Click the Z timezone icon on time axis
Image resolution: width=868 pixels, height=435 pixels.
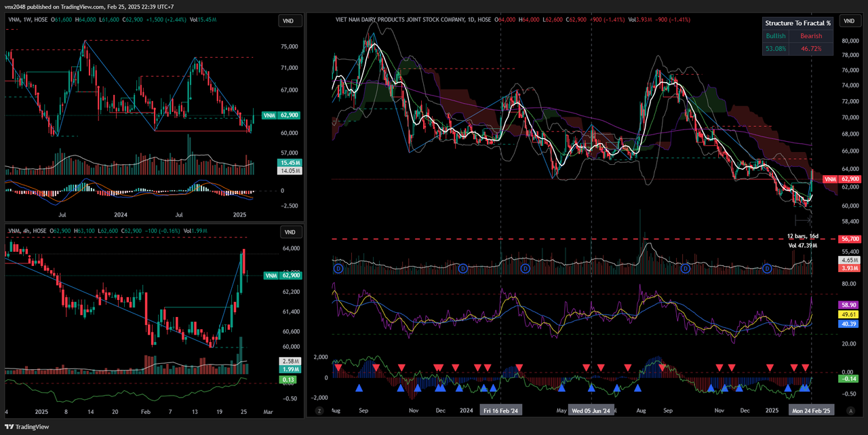pyautogui.click(x=319, y=411)
